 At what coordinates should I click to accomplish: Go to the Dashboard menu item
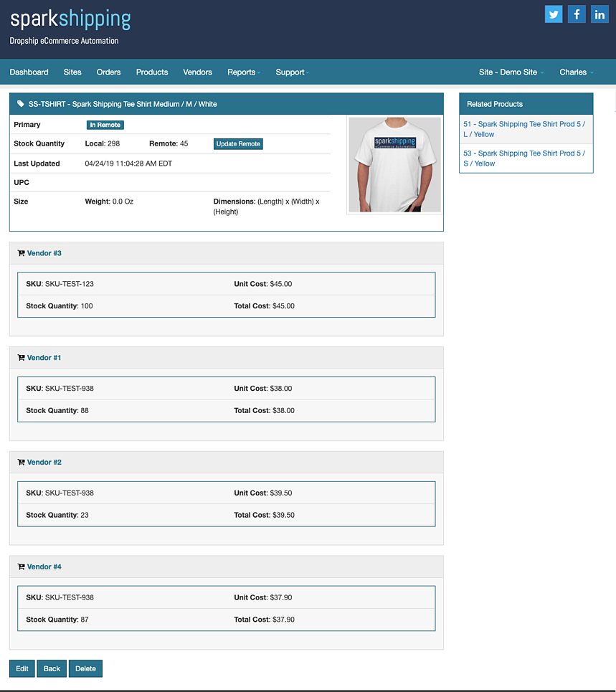pos(29,72)
